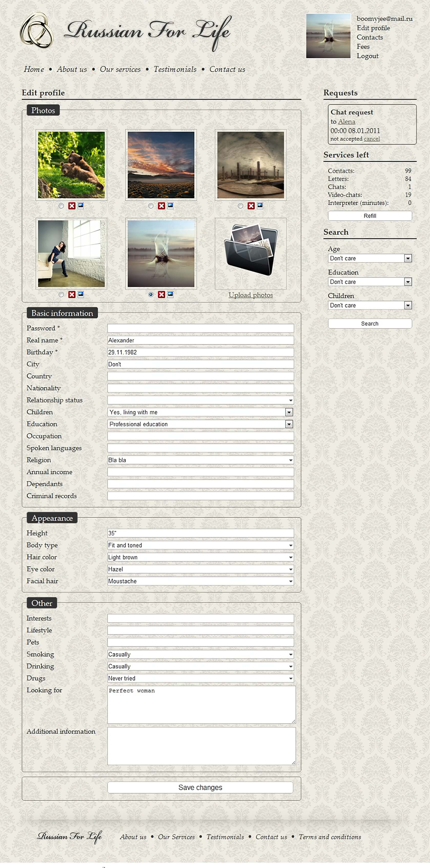Image resolution: width=430 pixels, height=868 pixels.
Task: Expand the Relationship status dropdown
Action: 200,400
